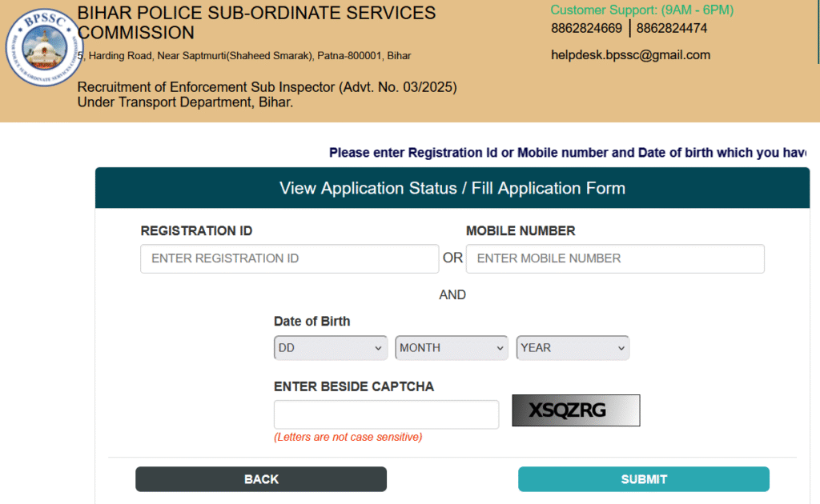Click the Customer Support hours text
The height and width of the screenshot is (504, 820).
point(641,10)
